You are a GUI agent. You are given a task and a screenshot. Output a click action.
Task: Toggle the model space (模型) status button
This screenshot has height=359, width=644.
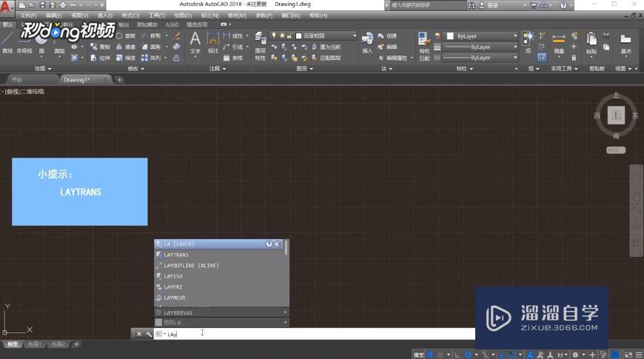point(419,355)
